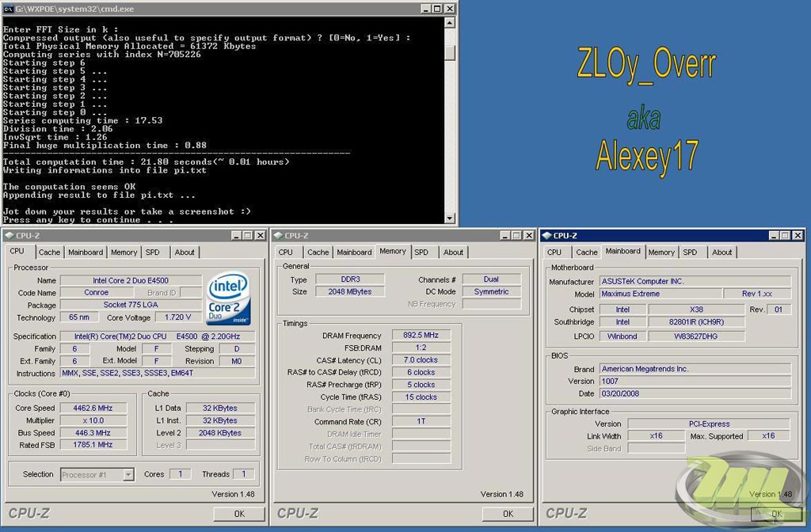Click the Core Voltage value 1.720 V
The height and width of the screenshot is (532, 811).
click(x=178, y=317)
